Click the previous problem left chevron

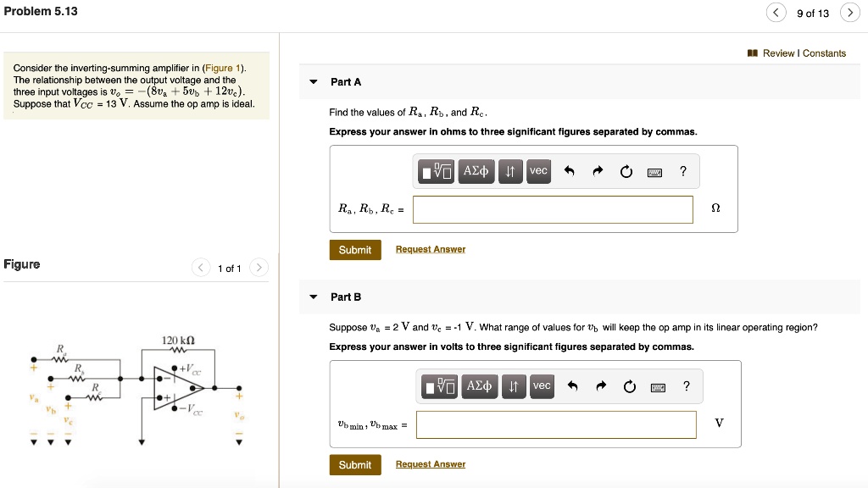coord(776,12)
